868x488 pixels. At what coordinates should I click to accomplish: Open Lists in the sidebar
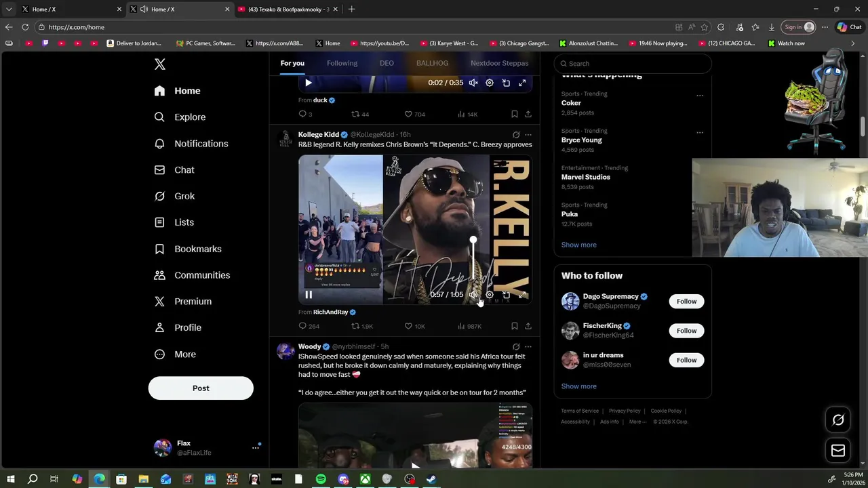[x=174, y=222]
